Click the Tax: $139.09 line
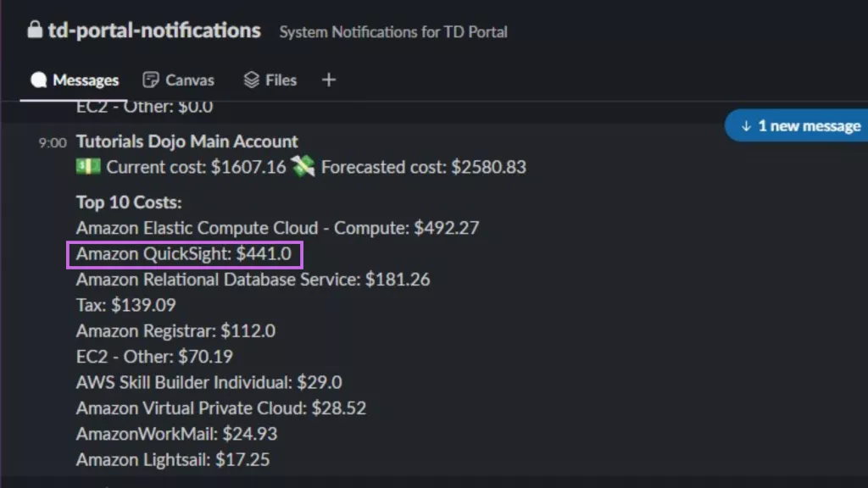The image size is (868, 488). tap(126, 305)
